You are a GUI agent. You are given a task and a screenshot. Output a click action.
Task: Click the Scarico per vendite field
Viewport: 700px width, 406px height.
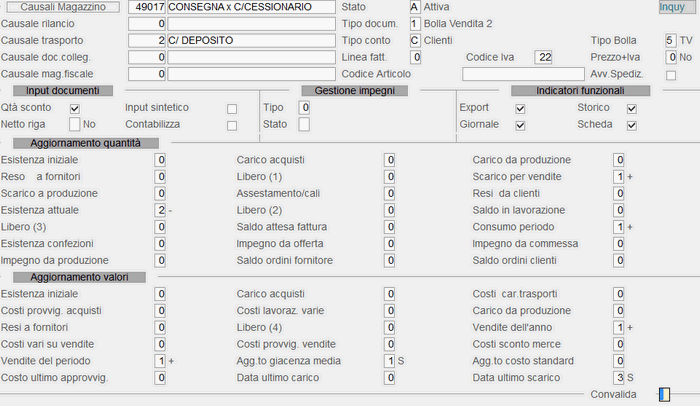pos(619,177)
